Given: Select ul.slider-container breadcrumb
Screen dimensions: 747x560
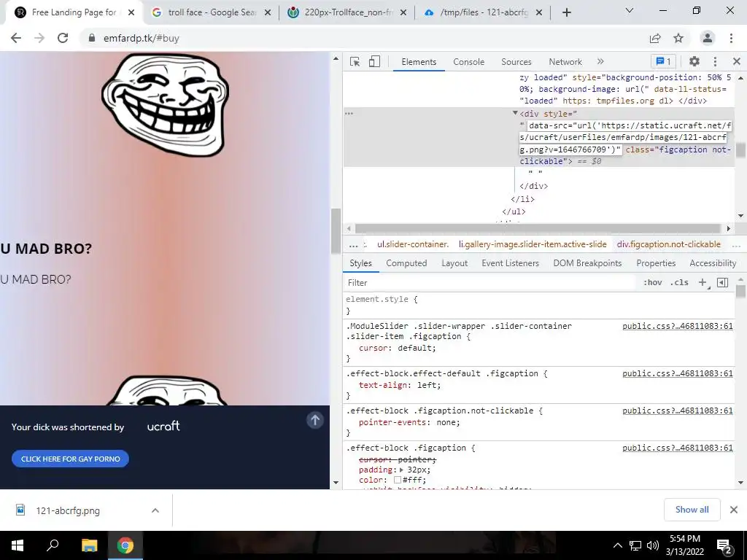Looking at the screenshot, I should [413, 244].
